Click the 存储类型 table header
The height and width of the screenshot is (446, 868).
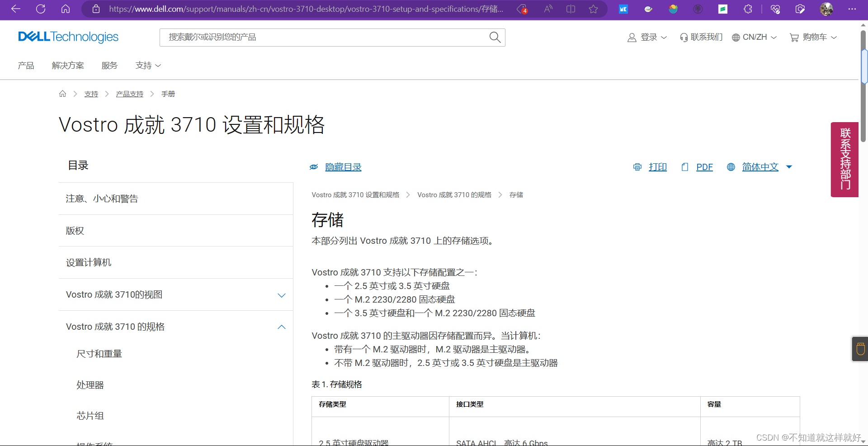click(332, 404)
